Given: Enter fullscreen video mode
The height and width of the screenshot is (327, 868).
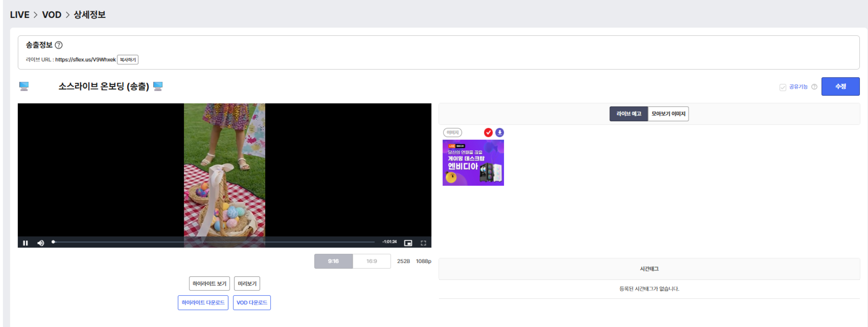Looking at the screenshot, I should click(423, 243).
